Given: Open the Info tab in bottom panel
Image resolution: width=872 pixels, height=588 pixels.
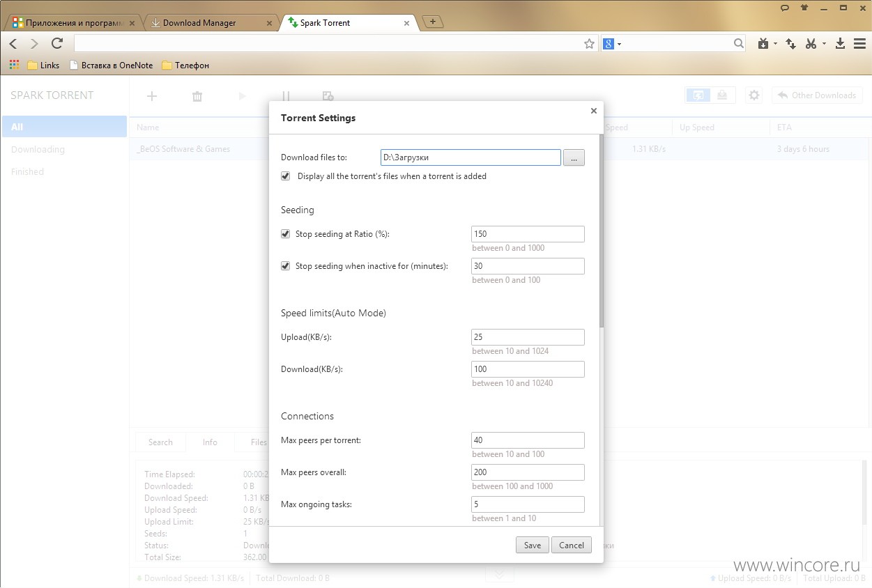Looking at the screenshot, I should 210,442.
